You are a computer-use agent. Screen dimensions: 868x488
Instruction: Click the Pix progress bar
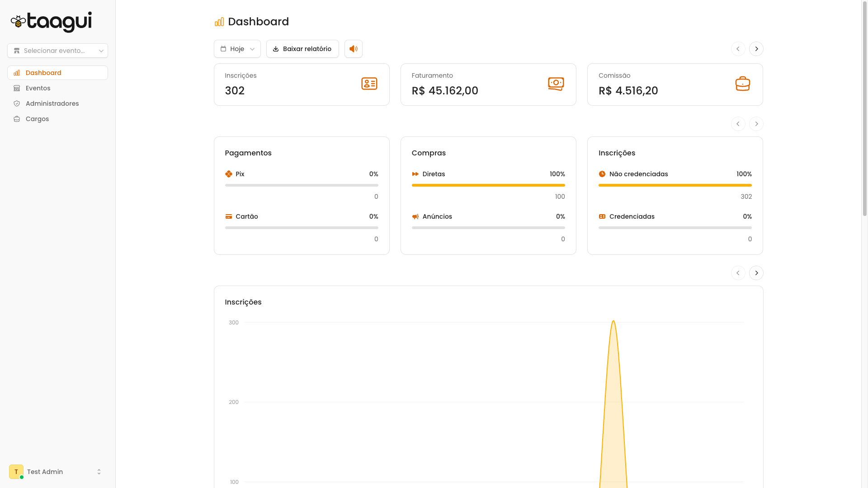302,185
